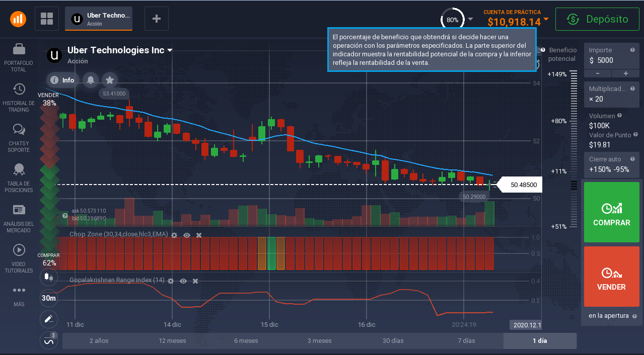Image resolution: width=644 pixels, height=355 pixels.
Task: Open the pencil drawing tools
Action: (49, 319)
